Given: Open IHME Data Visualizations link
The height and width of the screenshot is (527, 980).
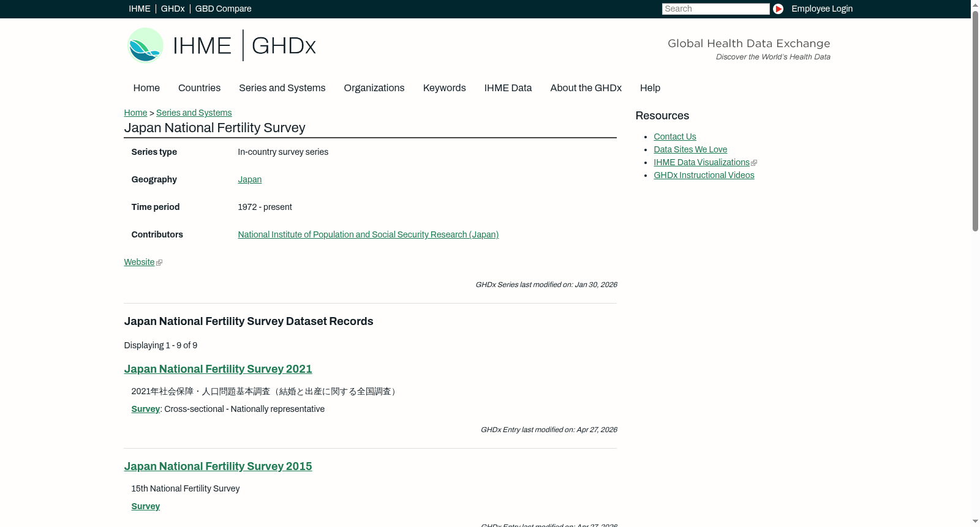Looking at the screenshot, I should point(701,162).
